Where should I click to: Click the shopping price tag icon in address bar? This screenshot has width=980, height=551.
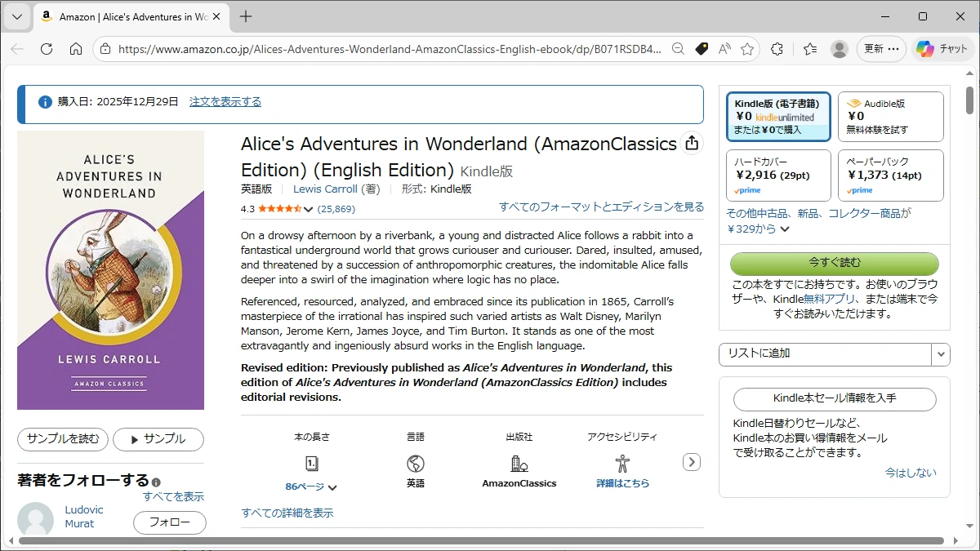[x=701, y=49]
